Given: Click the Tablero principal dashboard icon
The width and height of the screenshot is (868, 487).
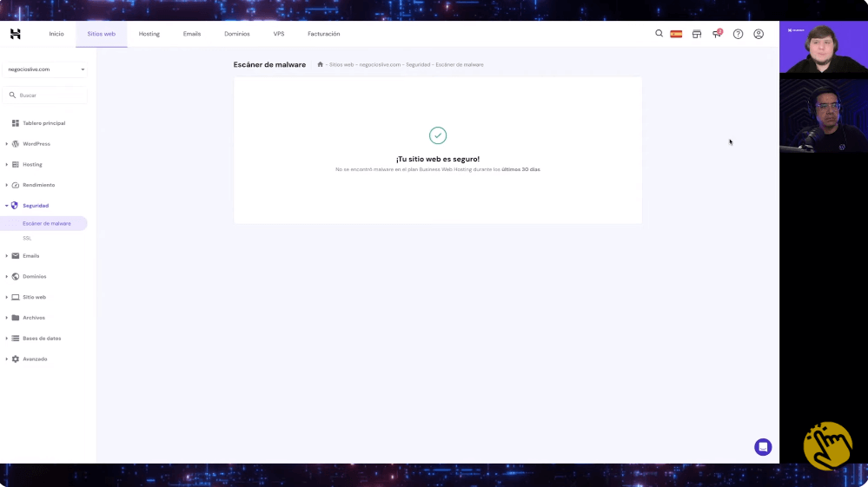Looking at the screenshot, I should (16, 123).
